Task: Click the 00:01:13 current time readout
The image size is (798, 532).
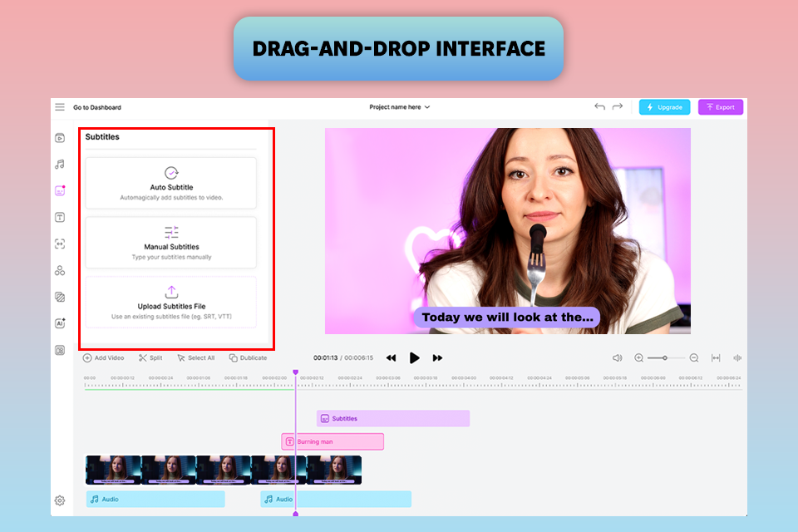Action: point(325,358)
